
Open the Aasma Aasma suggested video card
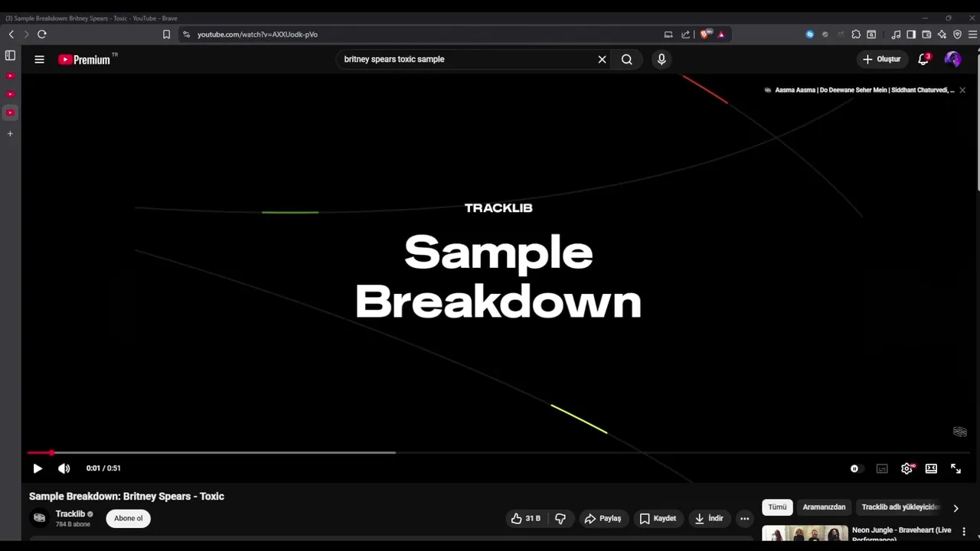859,90
